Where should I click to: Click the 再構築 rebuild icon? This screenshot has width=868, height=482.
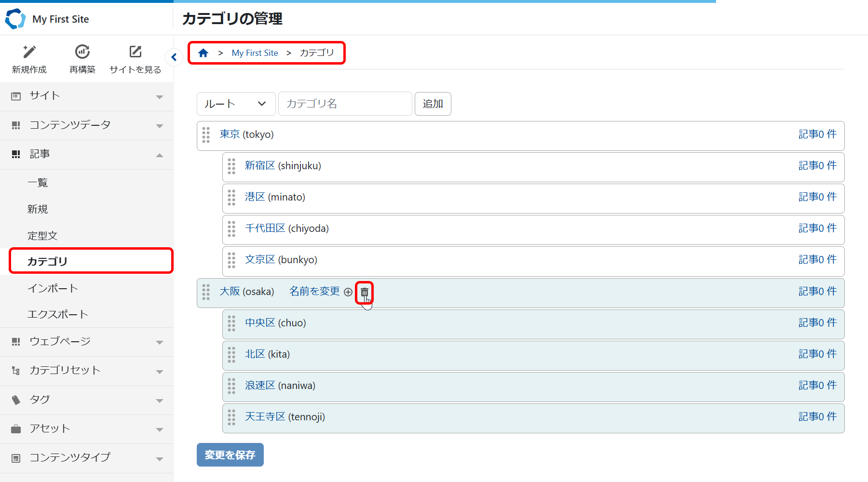point(82,52)
